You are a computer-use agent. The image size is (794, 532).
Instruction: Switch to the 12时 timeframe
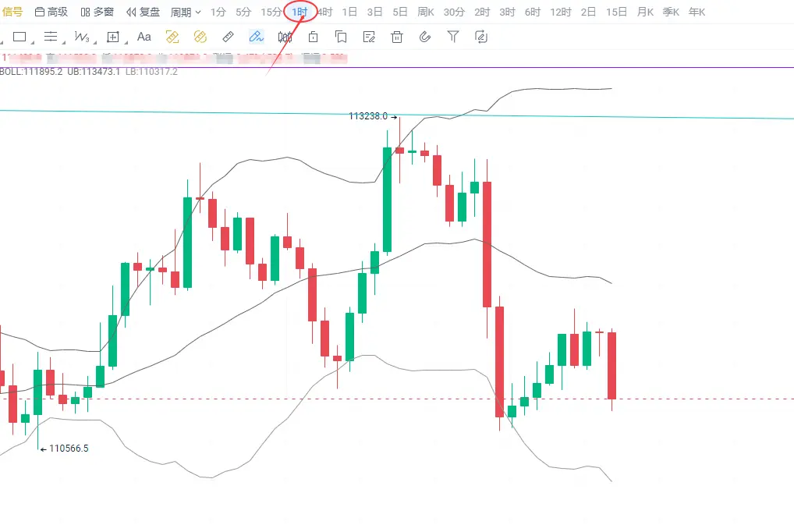[x=561, y=12]
